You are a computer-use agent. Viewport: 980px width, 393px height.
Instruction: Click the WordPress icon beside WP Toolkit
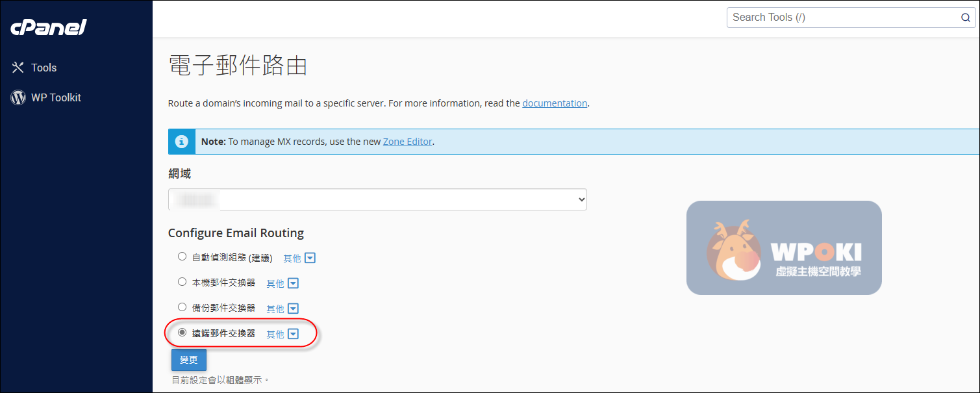pyautogui.click(x=18, y=97)
